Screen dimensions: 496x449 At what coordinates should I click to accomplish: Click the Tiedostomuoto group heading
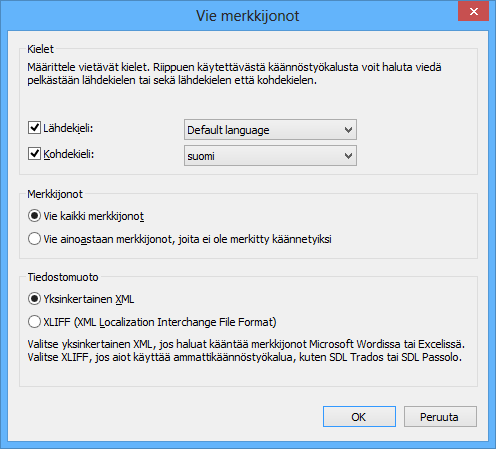pos(63,277)
